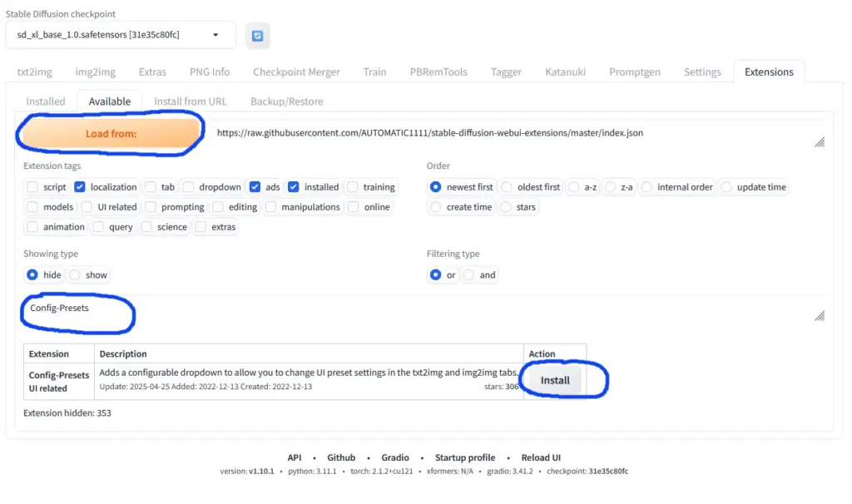Install the Config-Presets extension

557,379
